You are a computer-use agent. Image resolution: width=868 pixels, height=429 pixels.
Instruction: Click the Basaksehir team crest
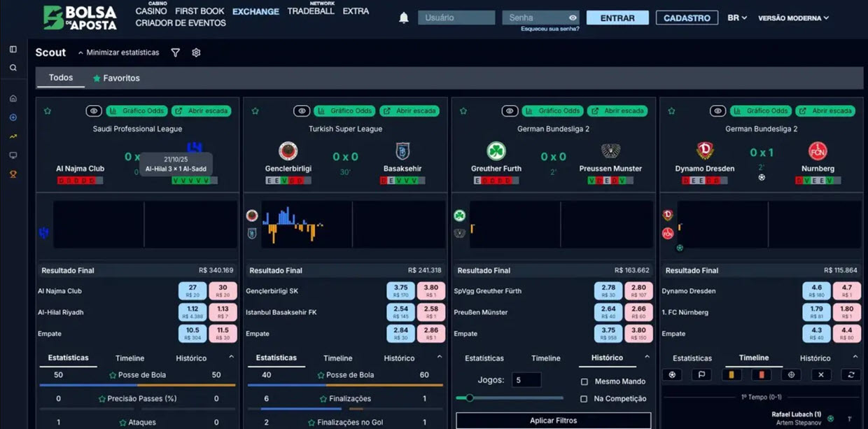coord(402,151)
